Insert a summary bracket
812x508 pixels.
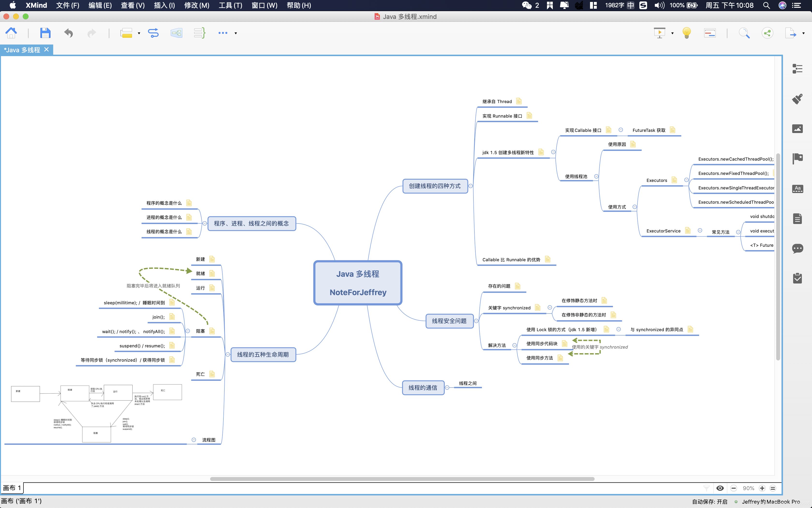[x=199, y=33]
